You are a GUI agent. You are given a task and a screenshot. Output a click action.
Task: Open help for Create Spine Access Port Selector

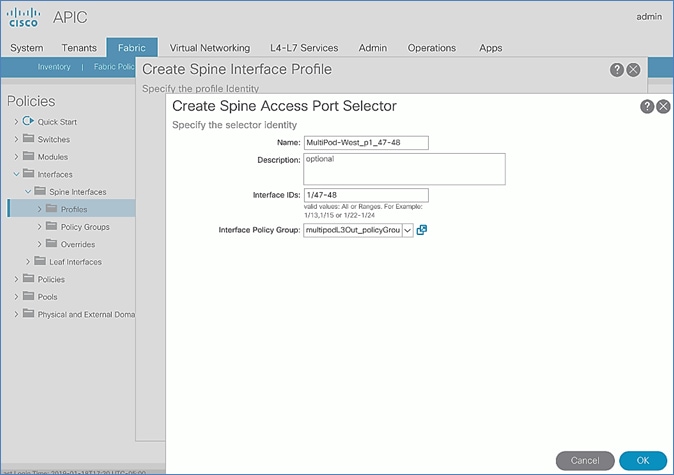click(x=647, y=106)
